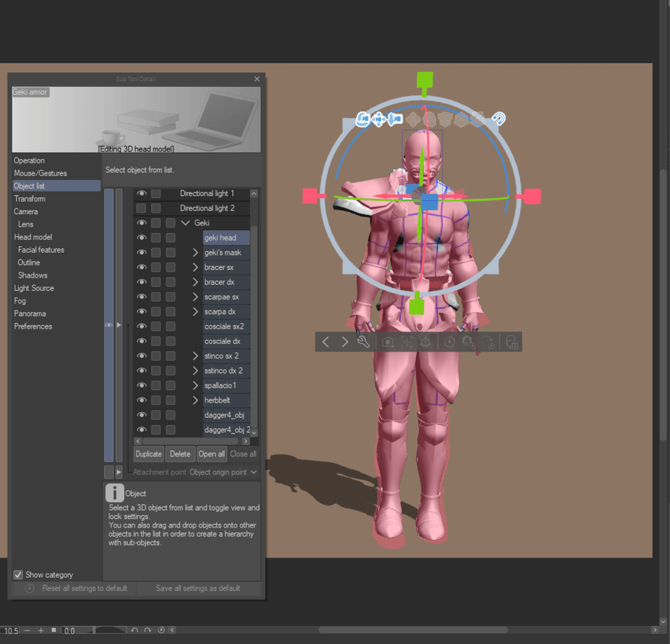Screen dimensions: 670x644
Task: Click the info icon beside Object description
Action: [114, 493]
